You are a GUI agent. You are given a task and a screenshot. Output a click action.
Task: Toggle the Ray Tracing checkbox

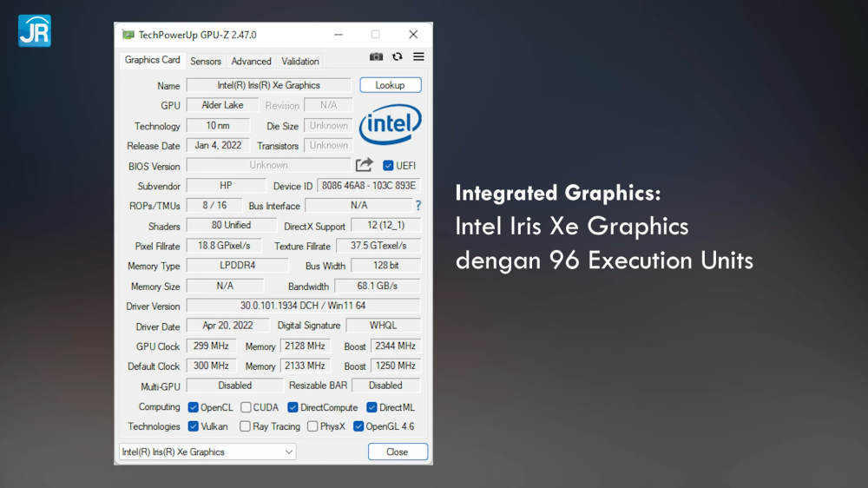247,426
